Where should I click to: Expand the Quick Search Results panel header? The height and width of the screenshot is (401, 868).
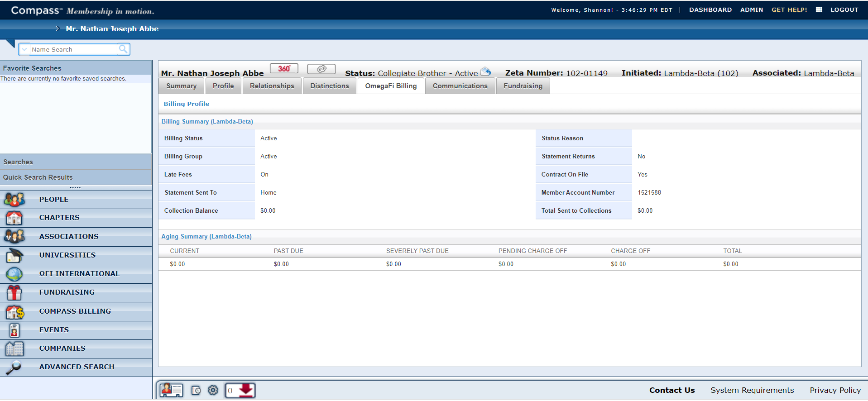(76, 177)
